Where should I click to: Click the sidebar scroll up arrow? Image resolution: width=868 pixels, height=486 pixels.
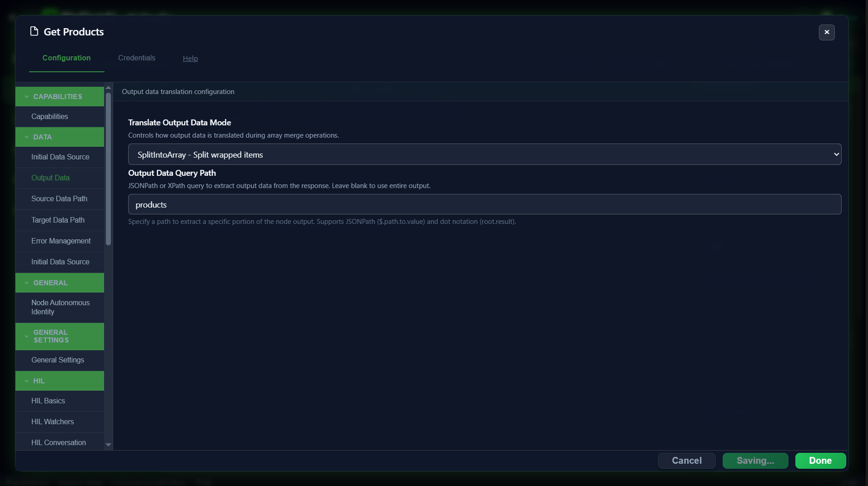coord(108,88)
